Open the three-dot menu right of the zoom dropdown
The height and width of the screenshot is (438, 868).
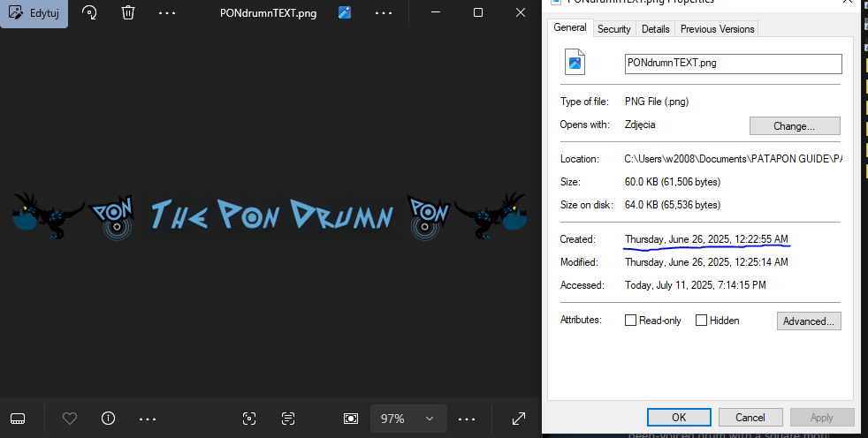pos(467,419)
